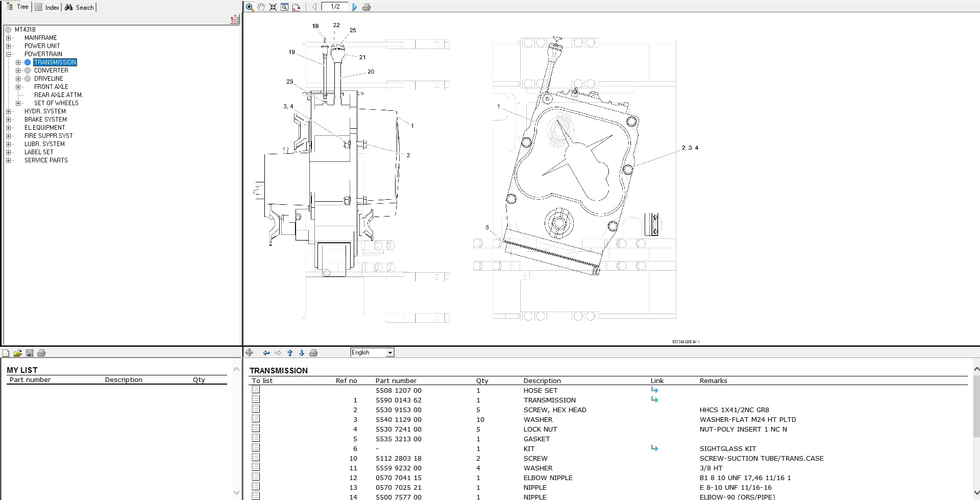The image size is (980, 500).
Task: Click the Link arrow for HOSE SET
Action: [655, 390]
